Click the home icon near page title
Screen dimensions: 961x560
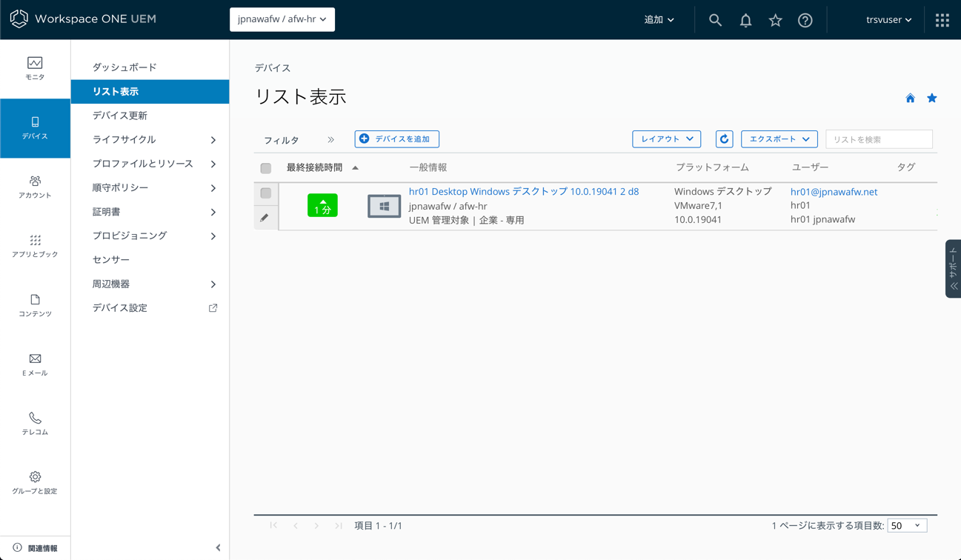coord(910,98)
